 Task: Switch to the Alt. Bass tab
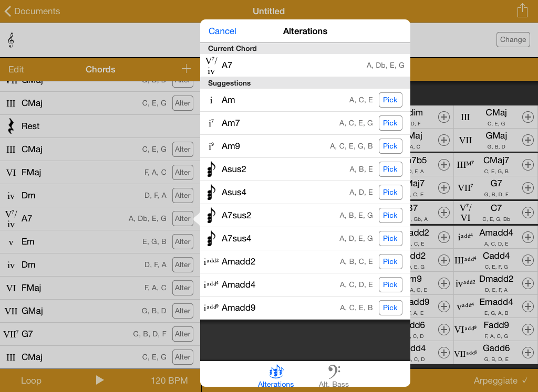[x=334, y=377]
